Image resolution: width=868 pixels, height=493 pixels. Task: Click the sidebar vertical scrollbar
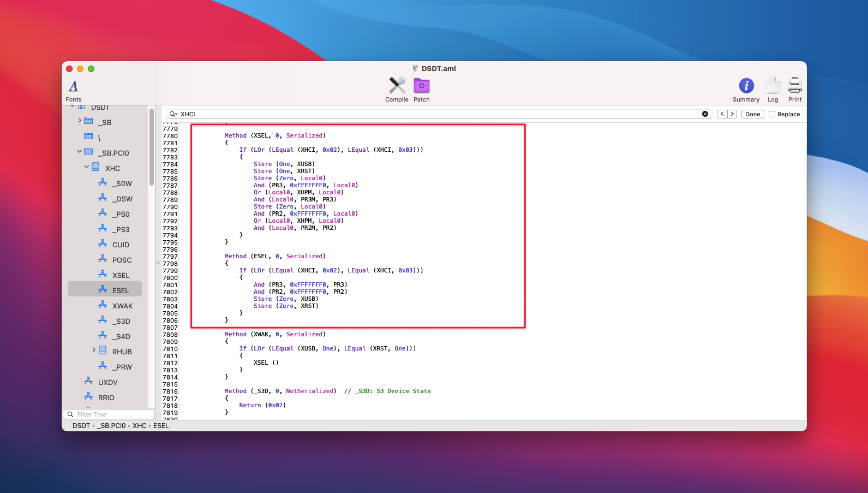pyautogui.click(x=151, y=147)
